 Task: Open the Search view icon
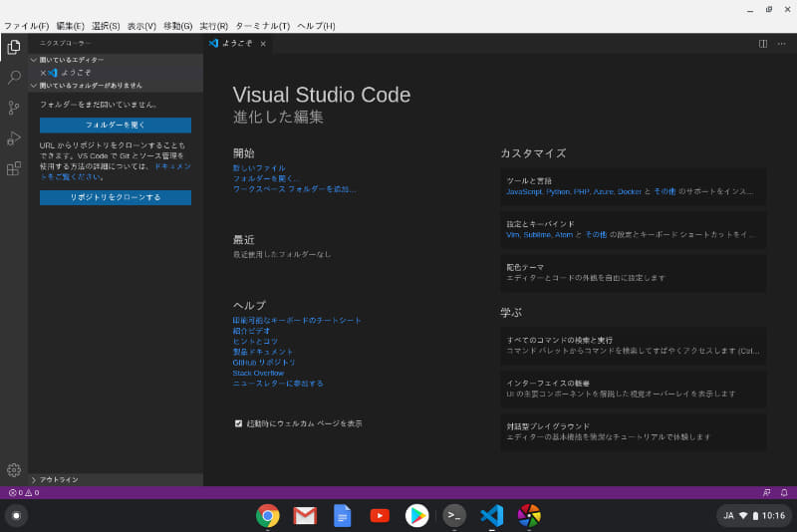(14, 78)
